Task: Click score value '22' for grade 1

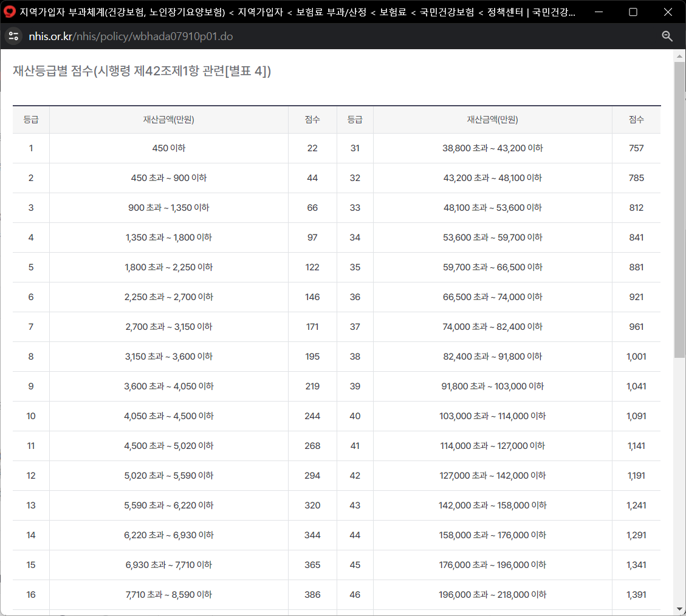Action: coord(312,148)
